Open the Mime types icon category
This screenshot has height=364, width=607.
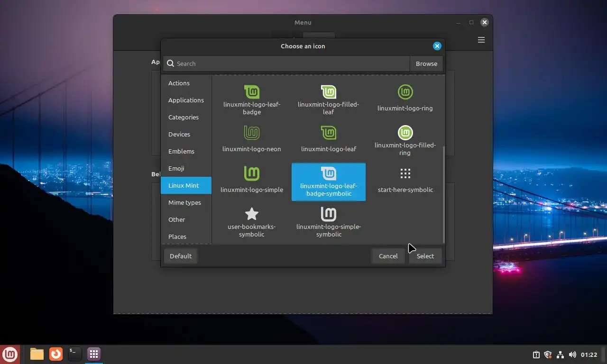click(x=186, y=202)
